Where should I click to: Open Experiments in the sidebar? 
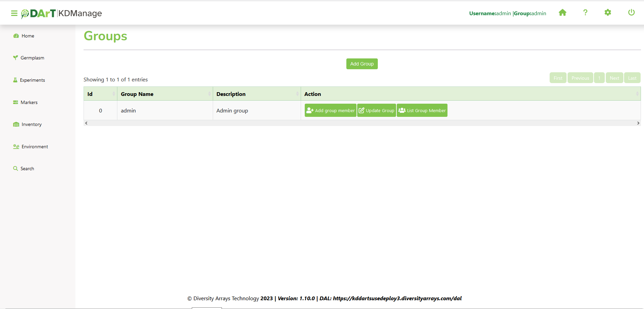[32, 80]
